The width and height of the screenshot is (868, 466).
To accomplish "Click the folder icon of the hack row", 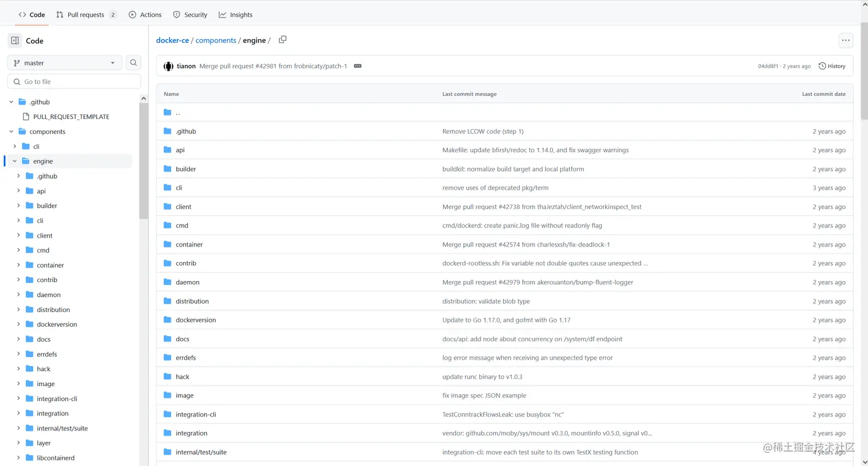I will (168, 376).
